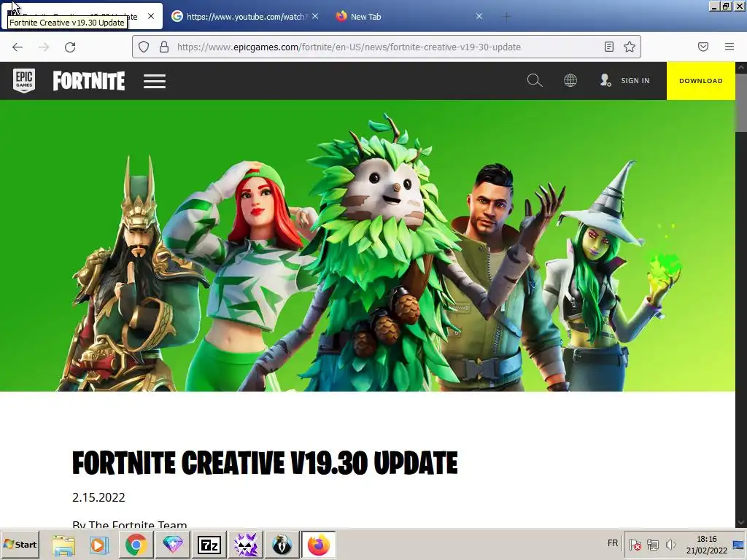Screen dimensions: 747x560
Task: Click the Sign In link
Action: 624,80
